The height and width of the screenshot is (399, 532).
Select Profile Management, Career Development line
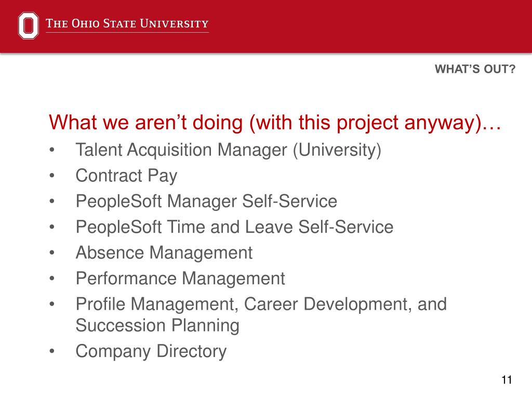(261, 304)
